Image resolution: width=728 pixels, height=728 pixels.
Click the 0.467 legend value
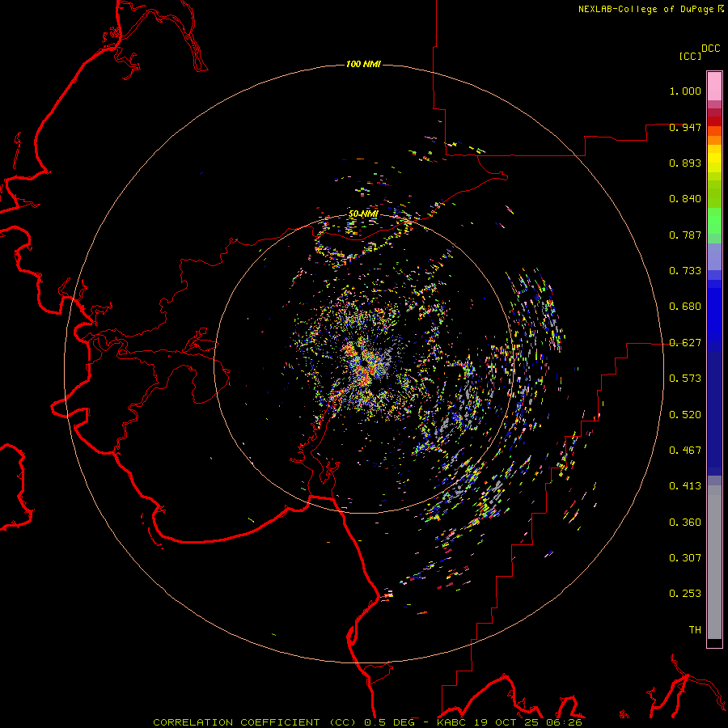point(685,451)
